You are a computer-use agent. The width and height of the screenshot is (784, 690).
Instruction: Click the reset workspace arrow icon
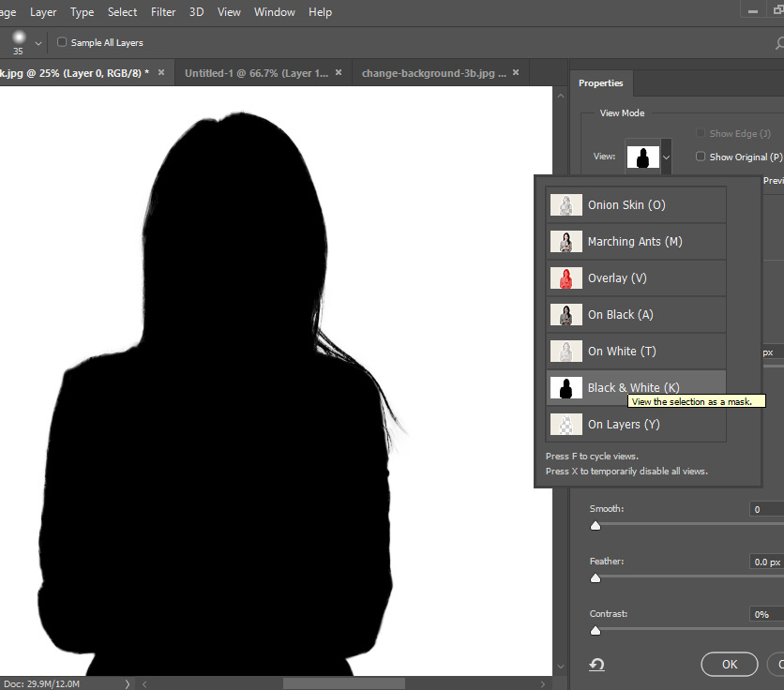(596, 665)
